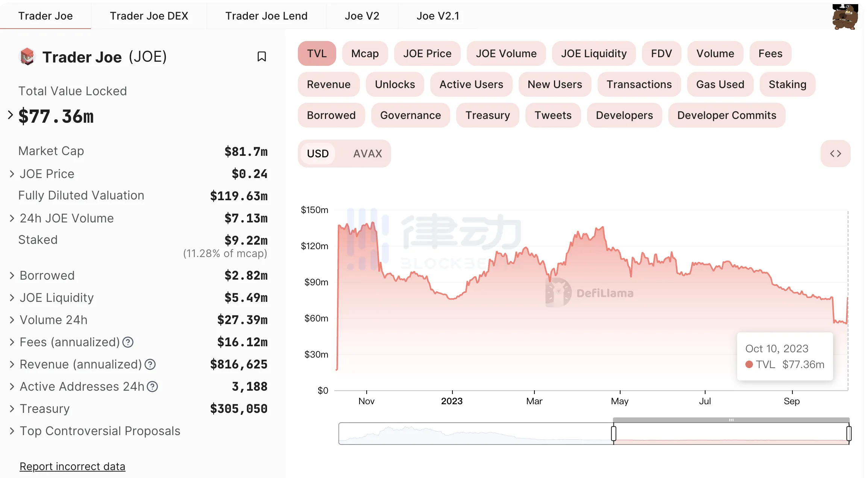
Task: Click the Report incorrect data link
Action: (72, 466)
